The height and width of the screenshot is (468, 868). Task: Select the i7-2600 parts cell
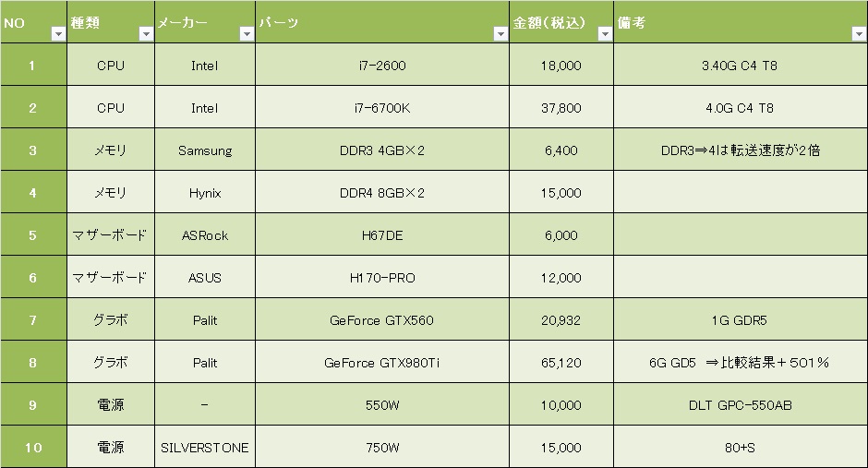[x=381, y=66]
